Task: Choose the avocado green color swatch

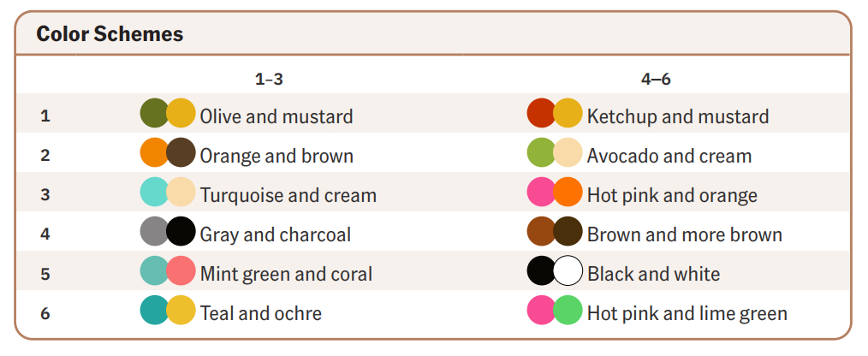Action: [539, 152]
